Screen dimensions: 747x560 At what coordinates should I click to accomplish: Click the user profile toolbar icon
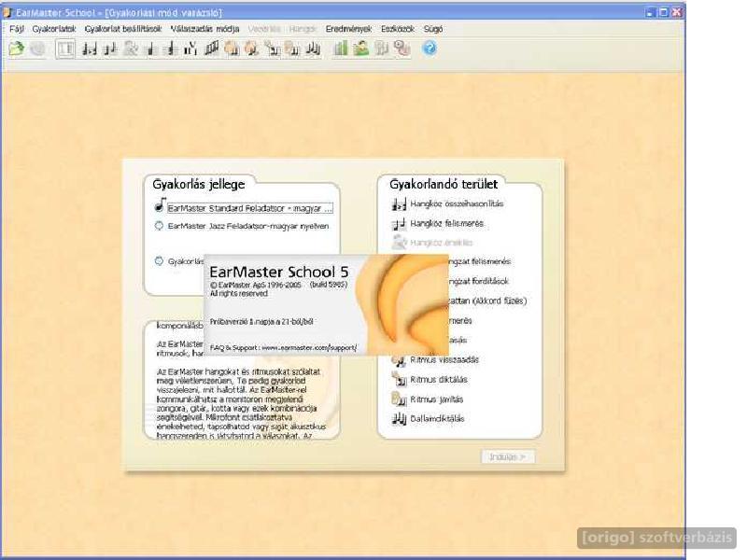[x=361, y=49]
